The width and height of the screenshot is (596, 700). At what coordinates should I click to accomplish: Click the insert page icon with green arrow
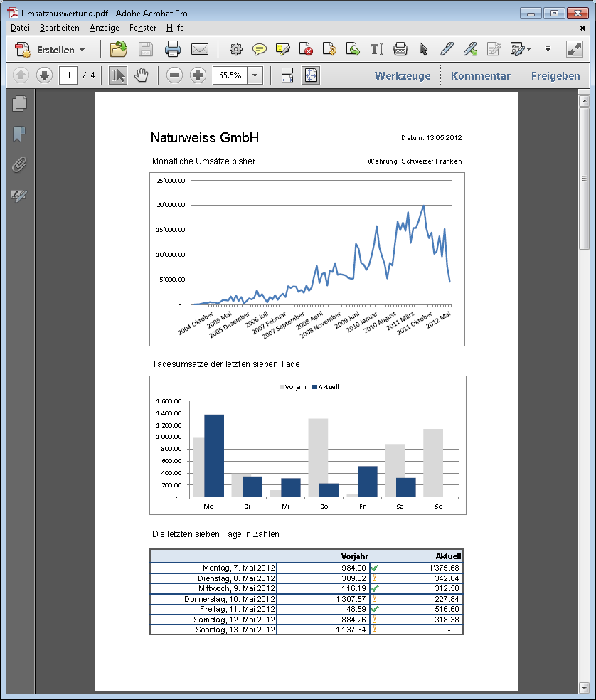[353, 49]
